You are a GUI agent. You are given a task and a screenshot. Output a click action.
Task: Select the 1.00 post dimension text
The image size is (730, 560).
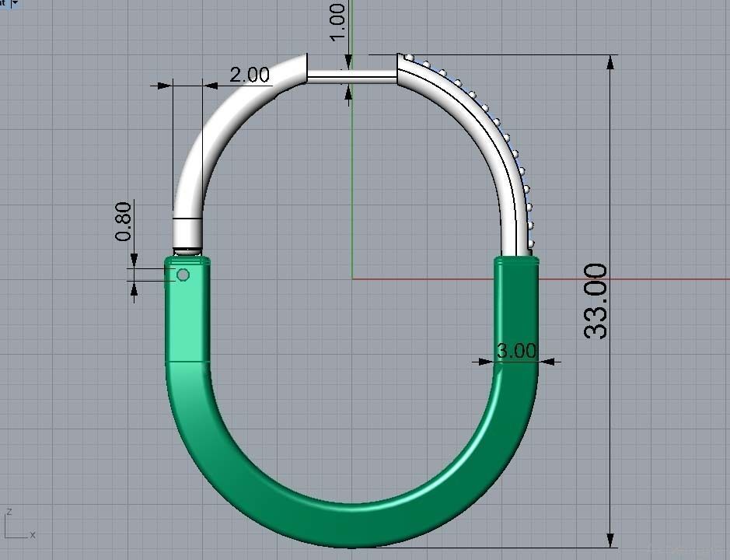pos(337,22)
